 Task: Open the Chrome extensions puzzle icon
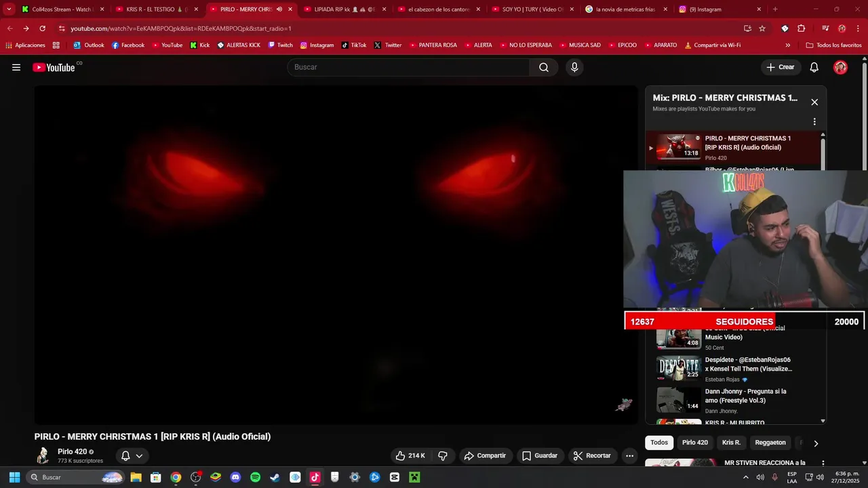coord(801,28)
